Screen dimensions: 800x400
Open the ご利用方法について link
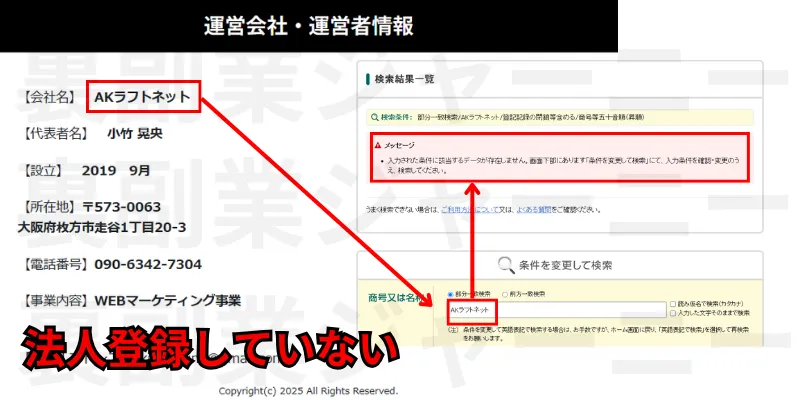pyautogui.click(x=469, y=210)
